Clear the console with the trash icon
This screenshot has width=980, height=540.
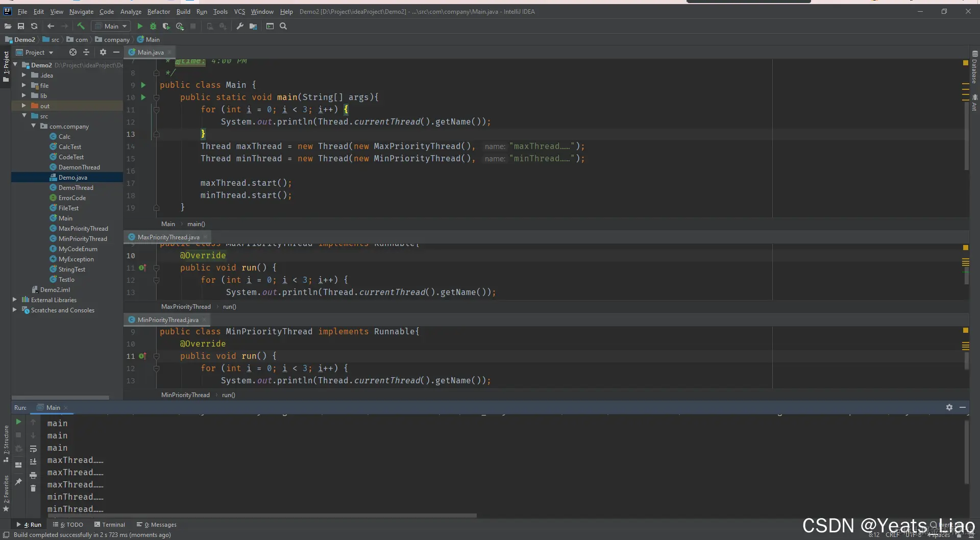pyautogui.click(x=33, y=488)
